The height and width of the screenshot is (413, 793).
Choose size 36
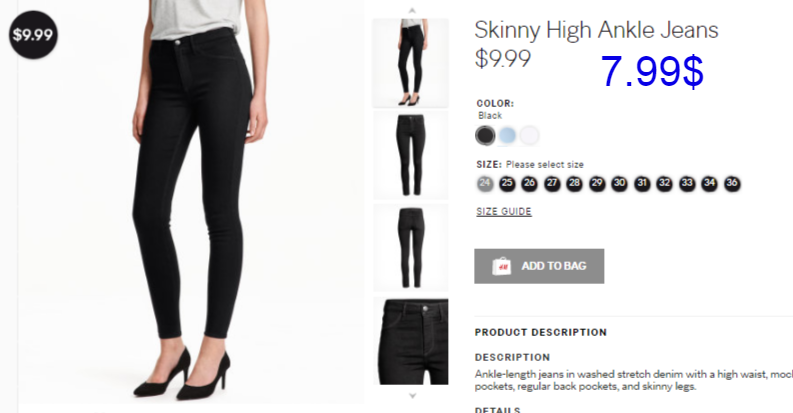pos(732,183)
